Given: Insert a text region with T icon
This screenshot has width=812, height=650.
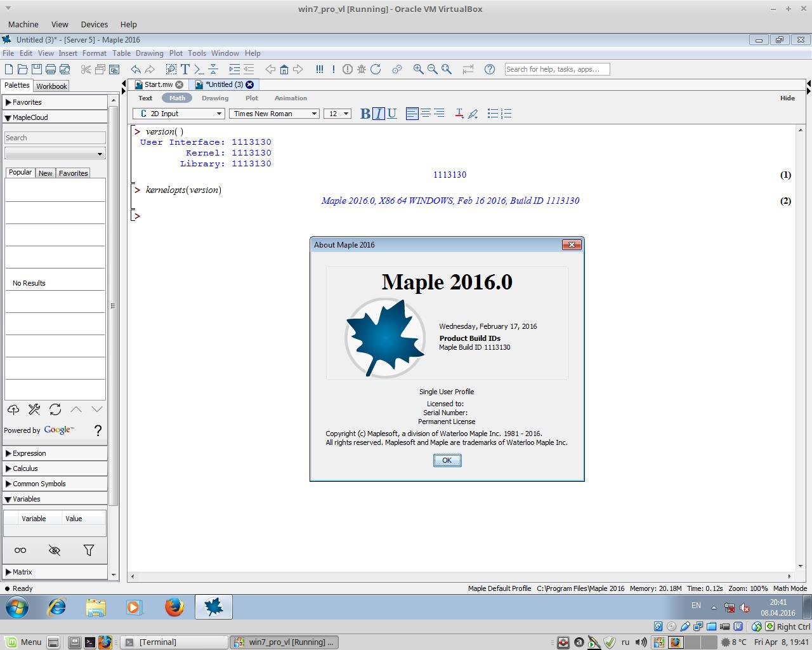Looking at the screenshot, I should point(185,69).
